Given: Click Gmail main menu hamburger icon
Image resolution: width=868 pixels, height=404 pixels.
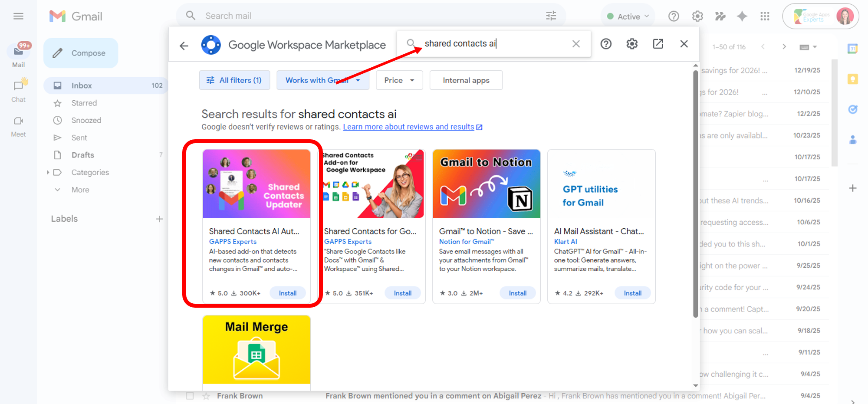Looking at the screenshot, I should (18, 16).
